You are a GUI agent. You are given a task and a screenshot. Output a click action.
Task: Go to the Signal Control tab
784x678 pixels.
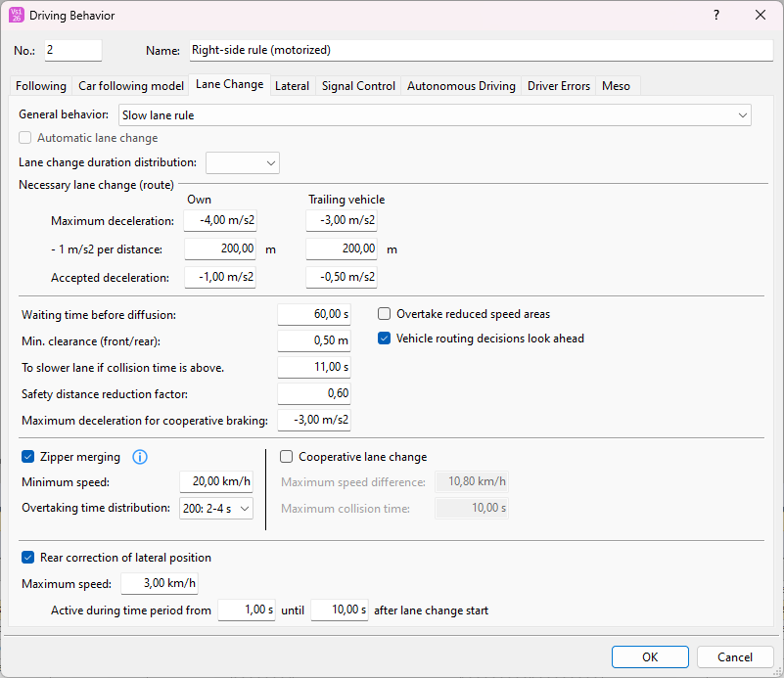(x=358, y=86)
